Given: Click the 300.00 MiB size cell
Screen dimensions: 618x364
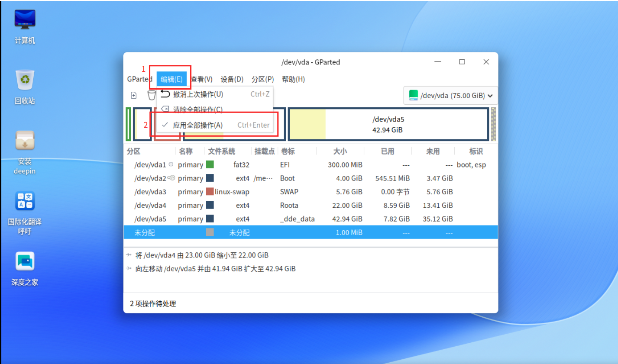Looking at the screenshot, I should pos(345,164).
